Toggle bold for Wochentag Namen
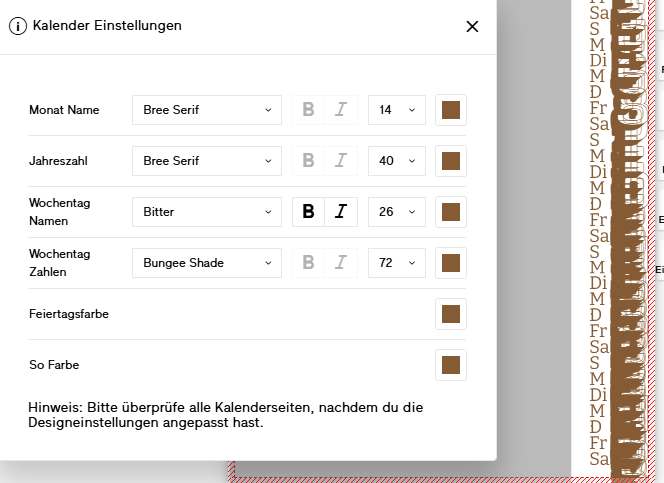The width and height of the screenshot is (664, 483). 308,212
